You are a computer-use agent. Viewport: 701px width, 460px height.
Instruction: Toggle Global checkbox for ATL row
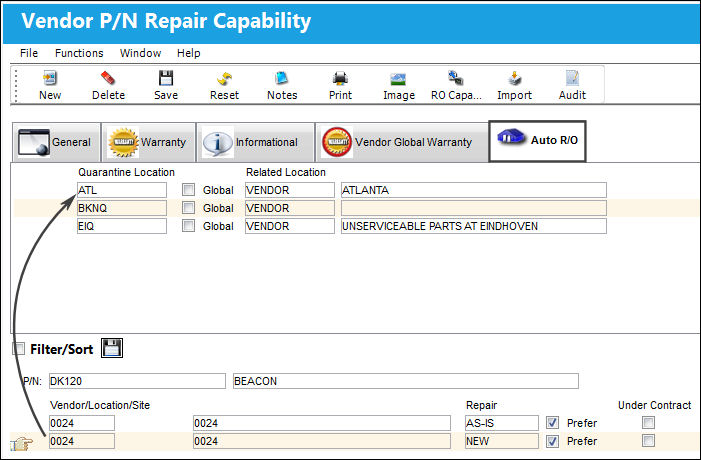coord(188,190)
